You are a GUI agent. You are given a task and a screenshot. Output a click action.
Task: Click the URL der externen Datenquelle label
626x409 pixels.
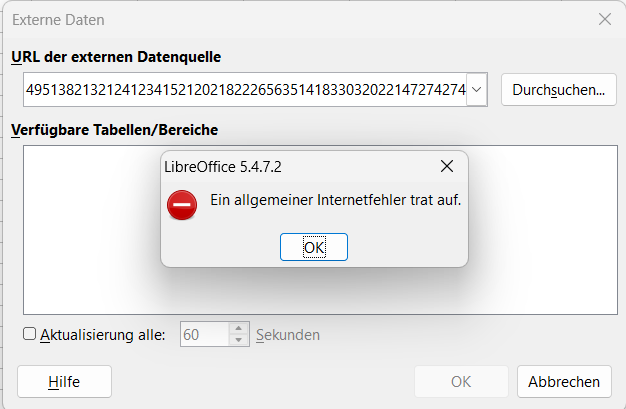(x=116, y=57)
